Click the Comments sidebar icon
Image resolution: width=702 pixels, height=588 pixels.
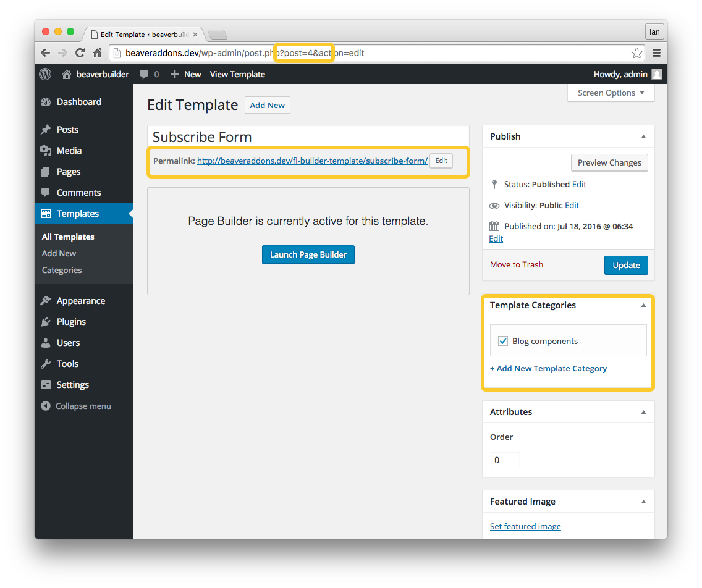[x=46, y=193]
